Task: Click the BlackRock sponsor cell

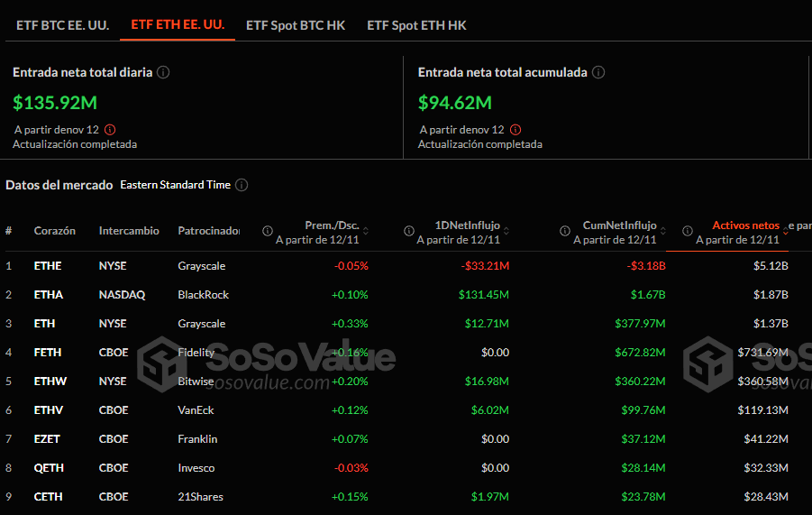Action: (203, 295)
